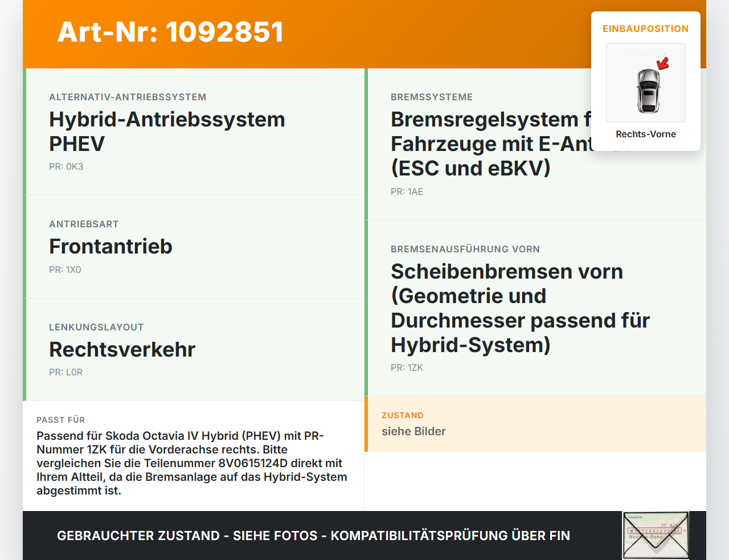This screenshot has width=729, height=560.
Task: Click PR: 1AE code
Action: 407,191
